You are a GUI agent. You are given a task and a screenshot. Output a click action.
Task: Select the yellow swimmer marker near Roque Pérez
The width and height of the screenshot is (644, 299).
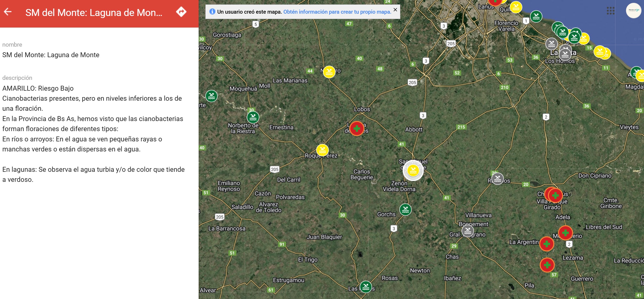(x=322, y=150)
